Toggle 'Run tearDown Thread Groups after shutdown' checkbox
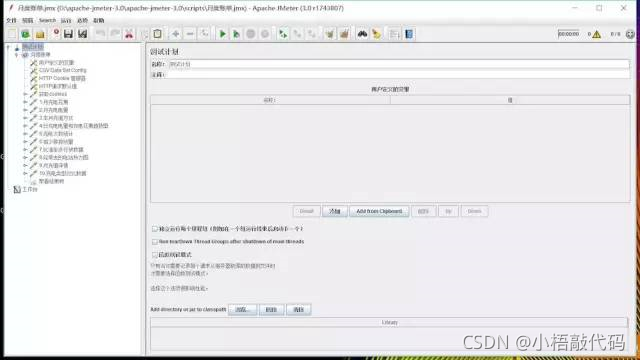The image size is (640, 360). (x=155, y=242)
